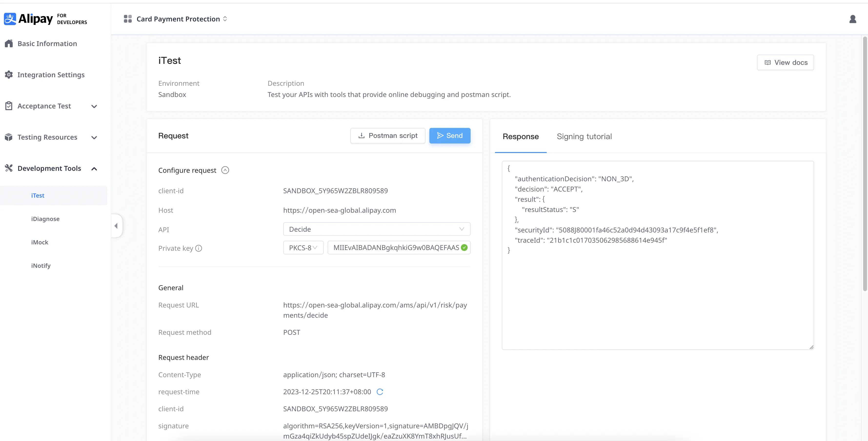This screenshot has height=441, width=868.
Task: Click the Card Payment Protection grid icon
Action: click(x=128, y=19)
